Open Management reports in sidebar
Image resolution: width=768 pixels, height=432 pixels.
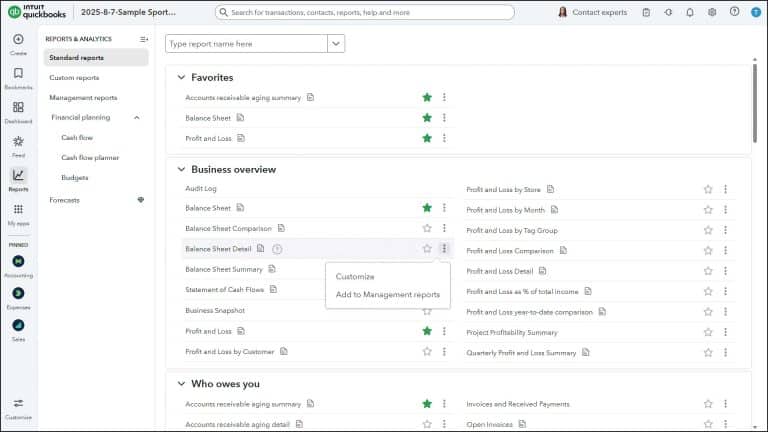point(83,97)
